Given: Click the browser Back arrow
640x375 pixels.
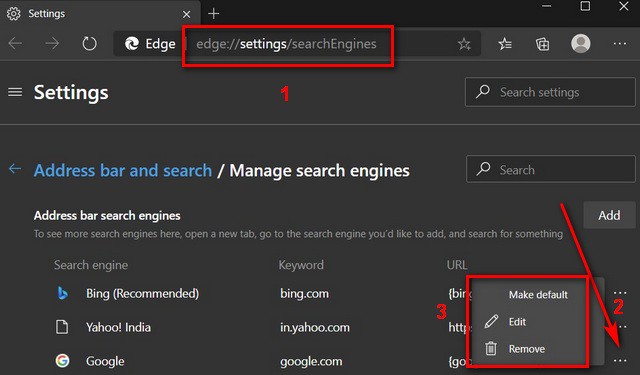Looking at the screenshot, I should click(16, 43).
